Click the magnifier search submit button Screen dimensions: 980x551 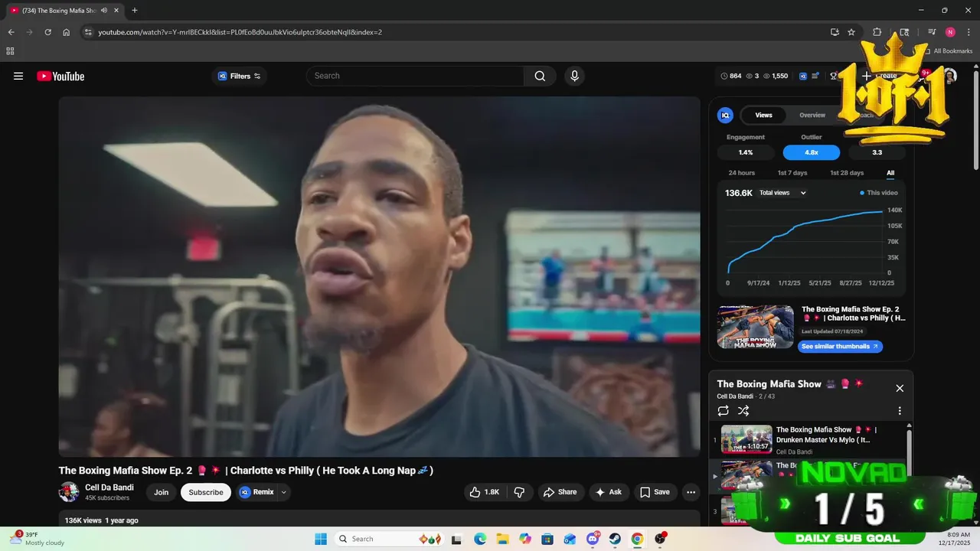tap(540, 76)
